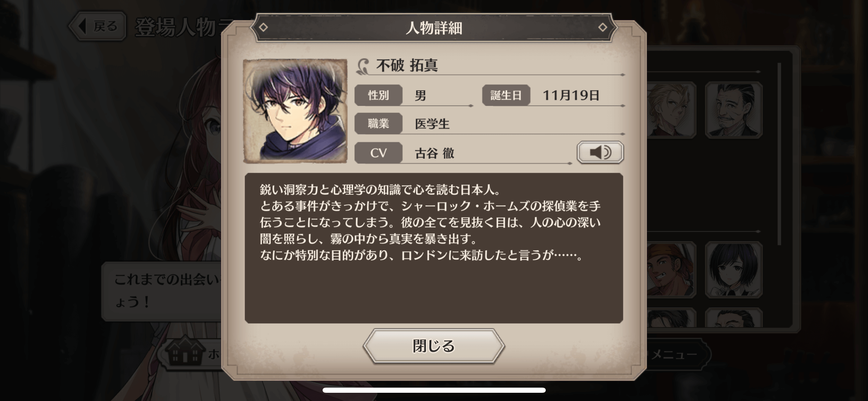Tap the dialogue box beginning これまでの出会い
The height and width of the screenshot is (401, 868).
(x=161, y=291)
